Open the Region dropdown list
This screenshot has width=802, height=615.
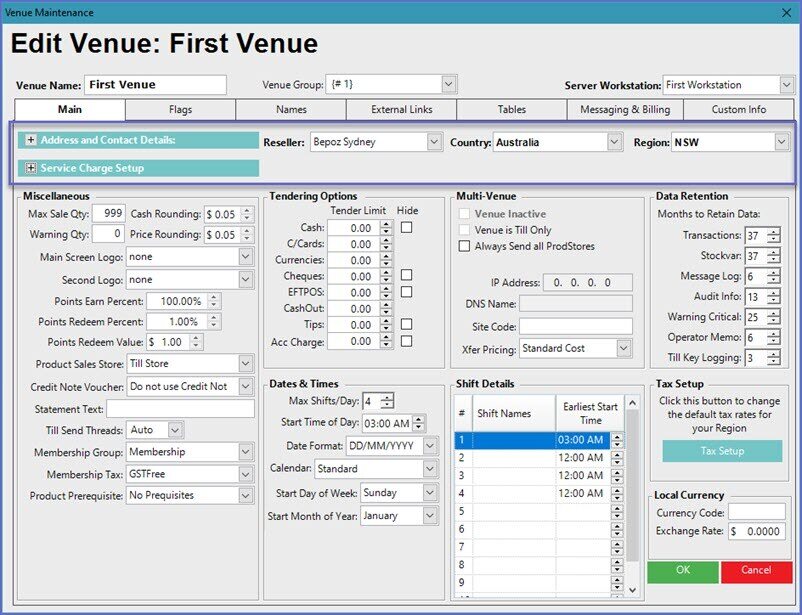point(781,142)
